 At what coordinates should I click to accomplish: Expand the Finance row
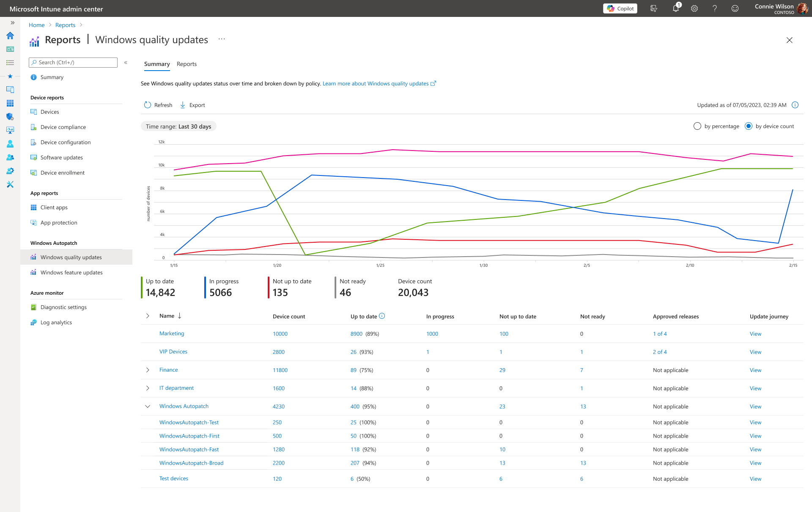148,370
